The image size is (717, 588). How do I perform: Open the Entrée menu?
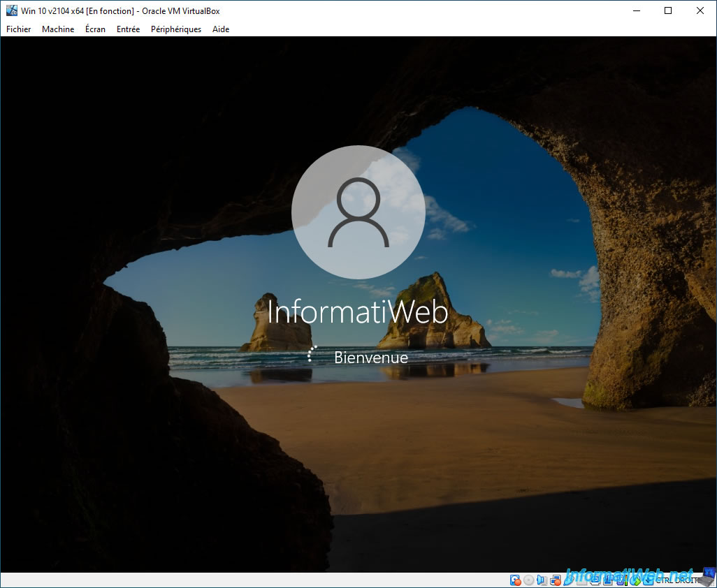click(128, 29)
